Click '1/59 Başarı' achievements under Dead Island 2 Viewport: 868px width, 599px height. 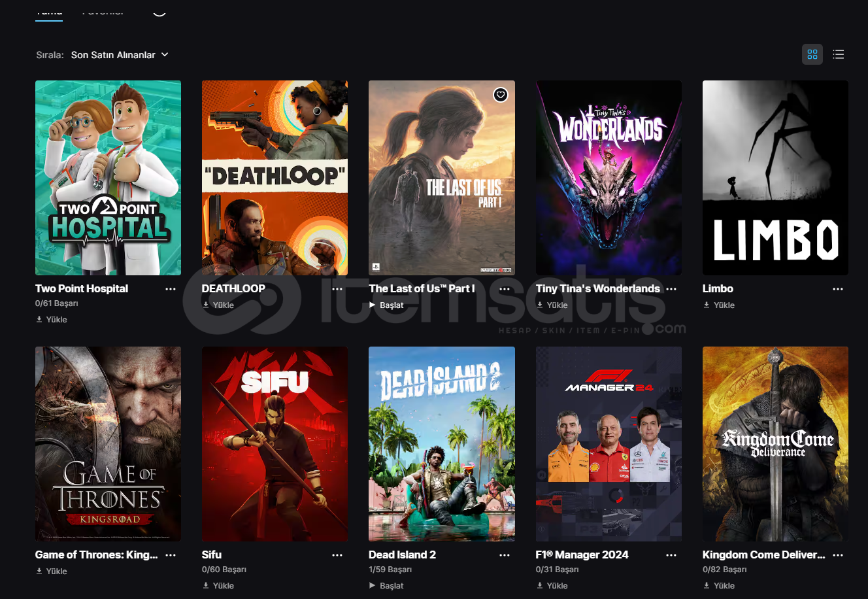point(390,570)
